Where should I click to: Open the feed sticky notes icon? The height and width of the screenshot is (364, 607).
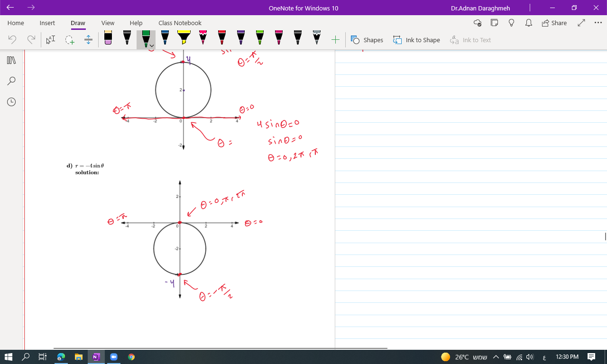click(x=495, y=23)
